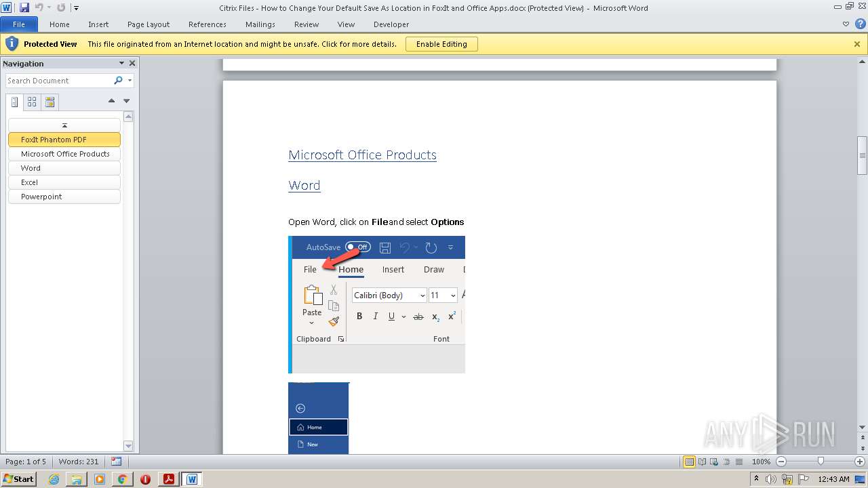Select Word heading in Navigation pane
Image resolution: width=868 pixels, height=488 pixels.
coord(64,168)
